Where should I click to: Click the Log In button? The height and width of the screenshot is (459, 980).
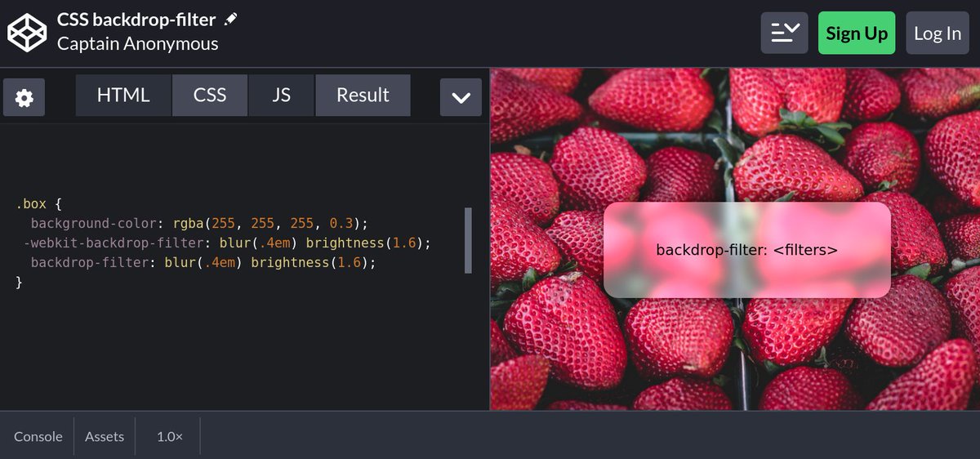coord(937,33)
